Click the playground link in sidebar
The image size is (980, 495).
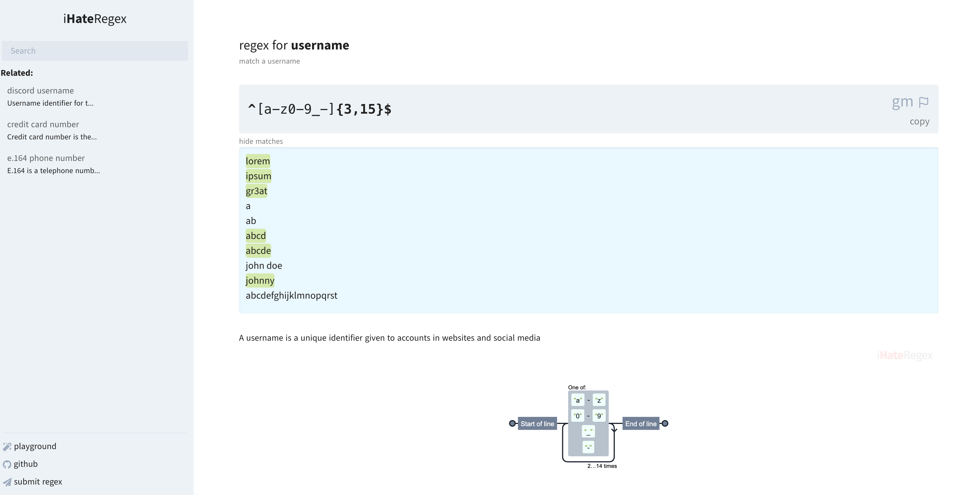pyautogui.click(x=35, y=446)
